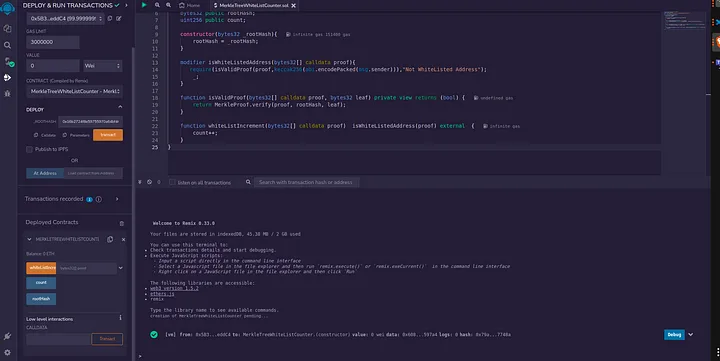The height and width of the screenshot is (361, 720).
Task: Click the CALLDATA input field
Action: [x=58, y=339]
